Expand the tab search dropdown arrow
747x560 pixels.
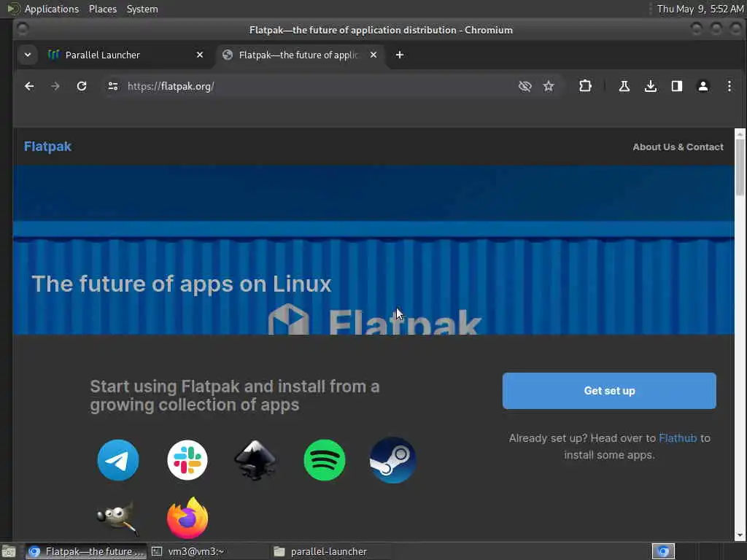(x=28, y=55)
